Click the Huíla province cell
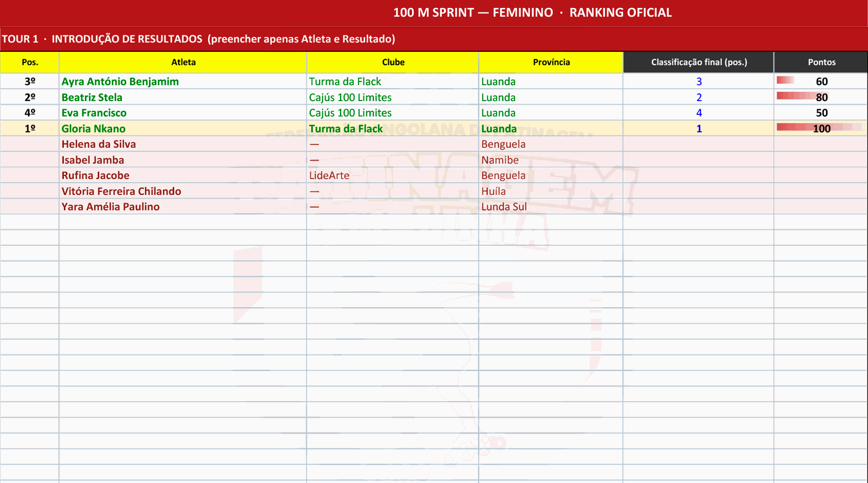The image size is (868, 483). click(551, 191)
